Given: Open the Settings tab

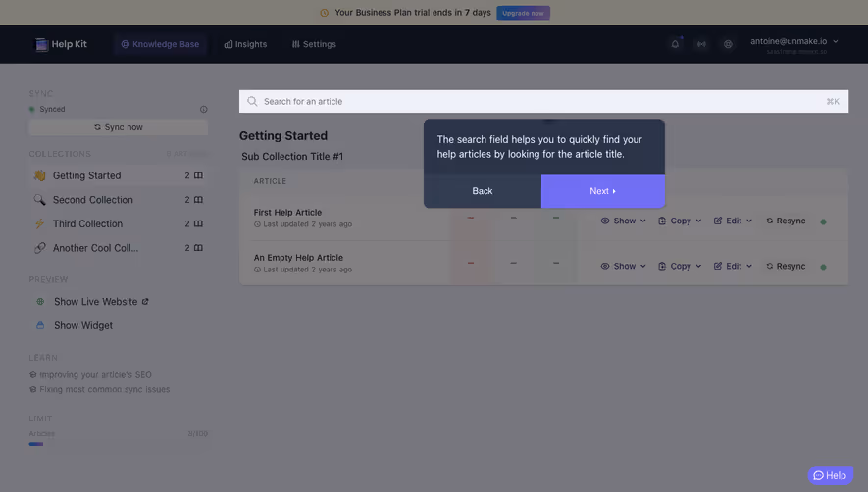Looking at the screenshot, I should [x=314, y=44].
